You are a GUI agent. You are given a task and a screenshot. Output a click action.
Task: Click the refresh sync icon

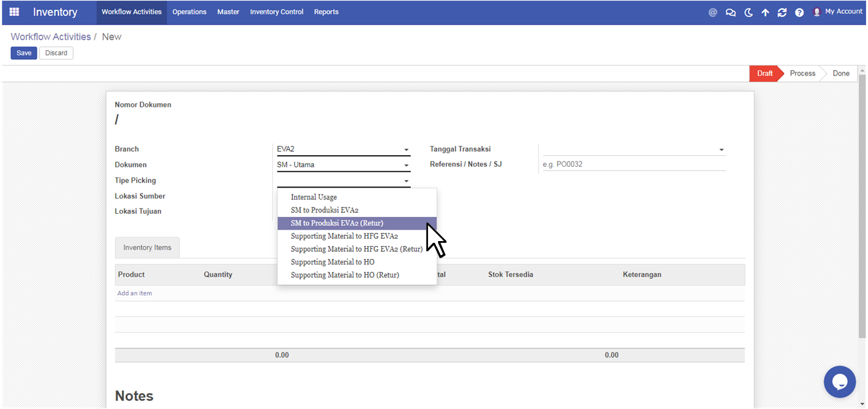(782, 12)
